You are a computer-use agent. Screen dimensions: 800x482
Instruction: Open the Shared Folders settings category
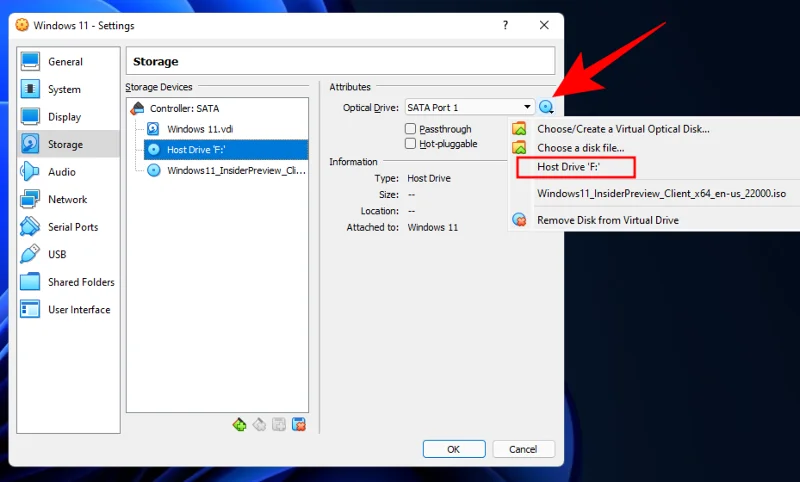click(68, 282)
